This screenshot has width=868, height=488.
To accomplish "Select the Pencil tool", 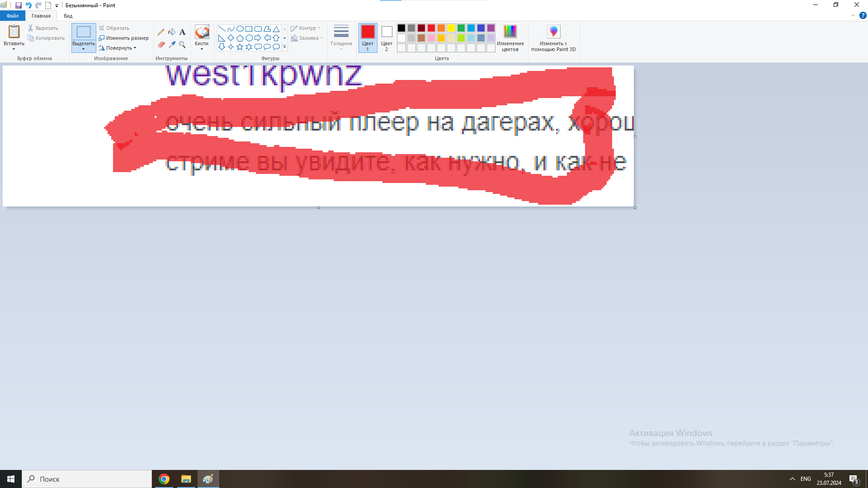I will click(x=161, y=32).
